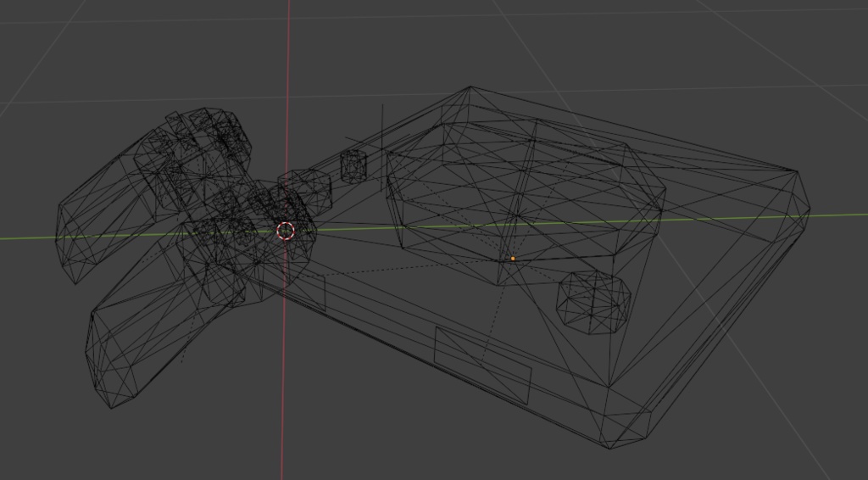Select the small cylinder wireframe behind the controller
Viewport: 868px width, 480px height.
click(x=353, y=167)
